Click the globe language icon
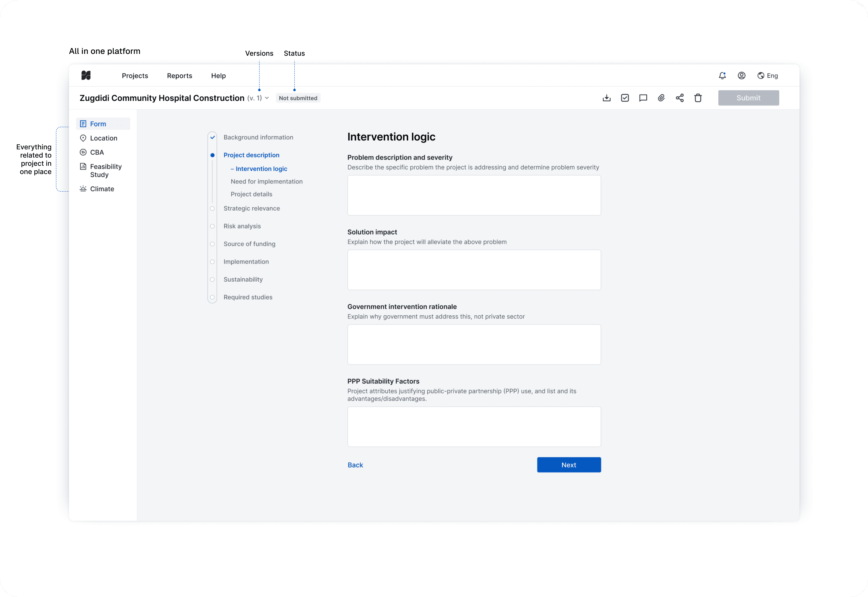The width and height of the screenshot is (868, 597). click(x=761, y=76)
